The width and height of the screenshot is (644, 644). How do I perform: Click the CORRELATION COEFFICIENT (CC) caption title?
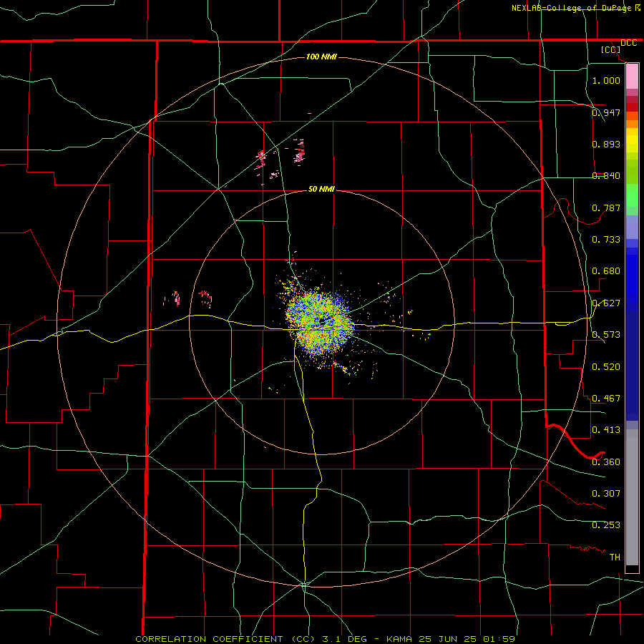pyautogui.click(x=227, y=639)
